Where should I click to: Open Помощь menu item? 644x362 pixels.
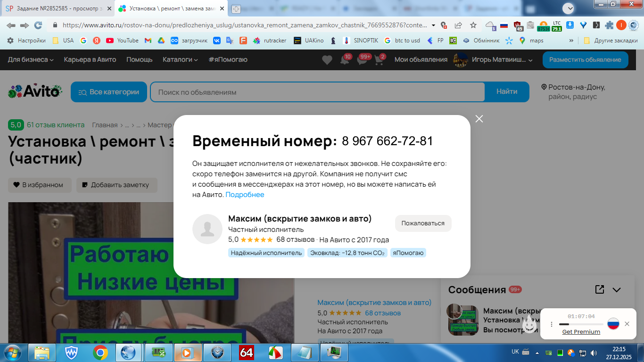coord(140,59)
